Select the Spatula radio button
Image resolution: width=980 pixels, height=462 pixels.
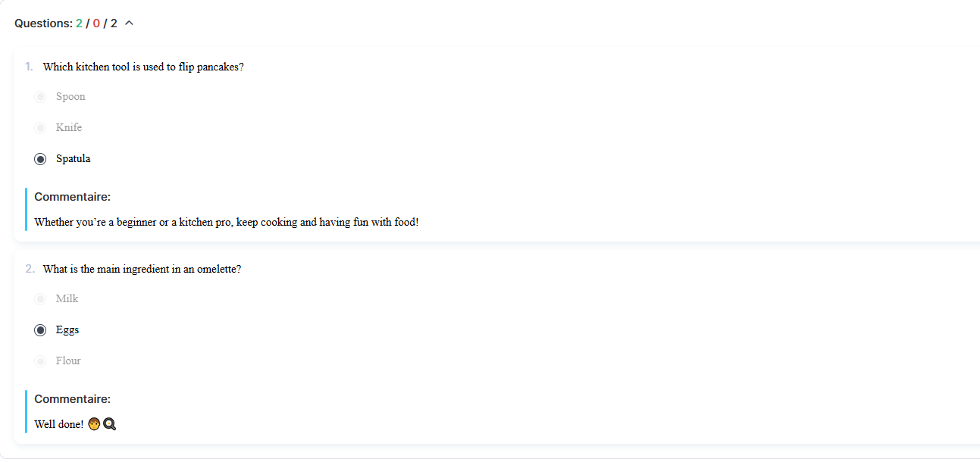coord(40,159)
